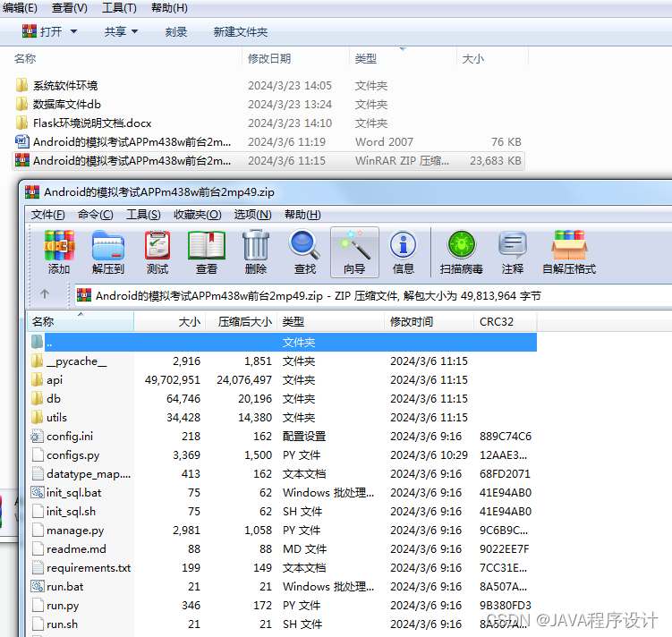This screenshot has width=672, height=637.
Task: Click the Scan Virus (扫描病毒) icon
Action: [462, 245]
